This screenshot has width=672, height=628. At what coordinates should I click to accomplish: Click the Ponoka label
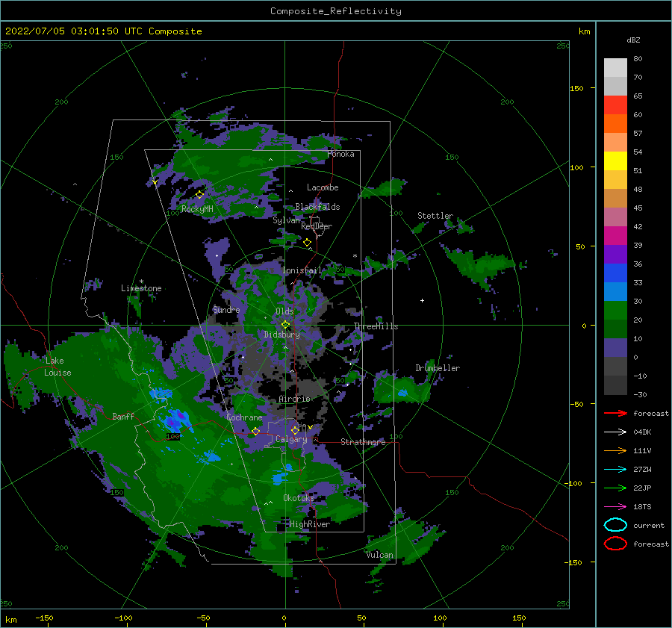pos(340,155)
